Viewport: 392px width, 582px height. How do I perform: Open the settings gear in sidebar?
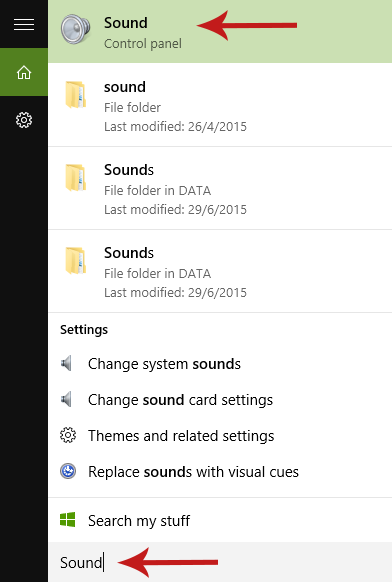click(24, 120)
